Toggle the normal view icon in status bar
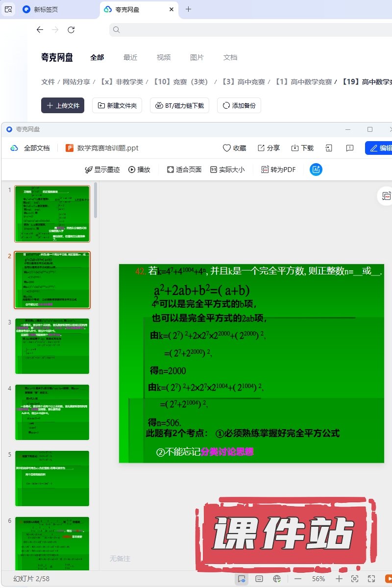The height and width of the screenshot is (588, 392). click(x=241, y=579)
